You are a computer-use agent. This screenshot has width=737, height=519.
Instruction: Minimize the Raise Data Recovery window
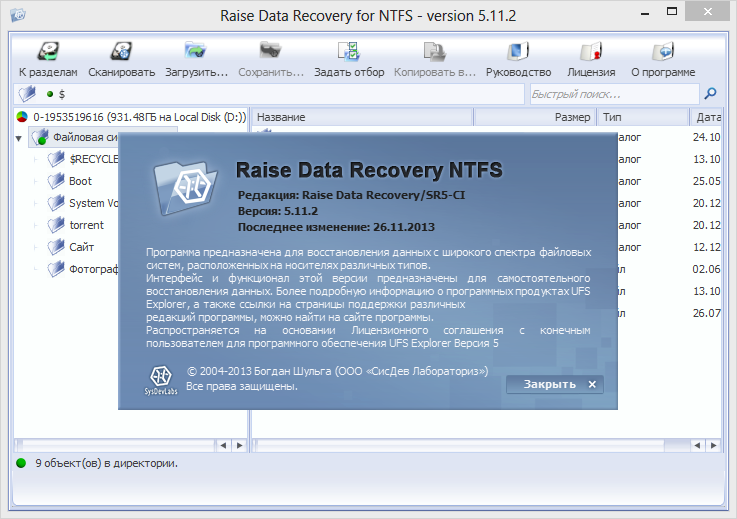point(645,13)
